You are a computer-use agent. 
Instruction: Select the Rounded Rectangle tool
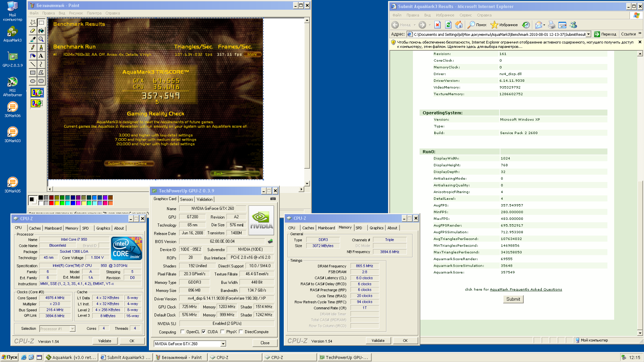click(x=41, y=81)
